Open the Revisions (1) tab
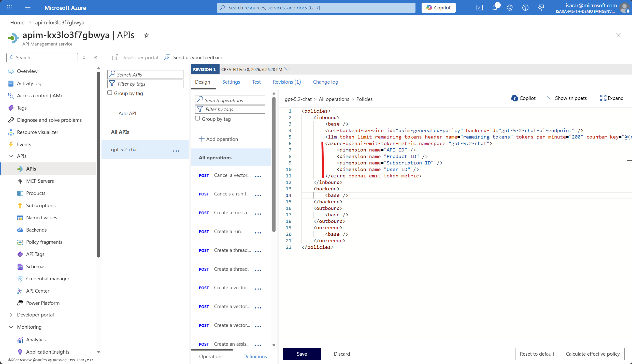632x364 pixels. point(287,82)
